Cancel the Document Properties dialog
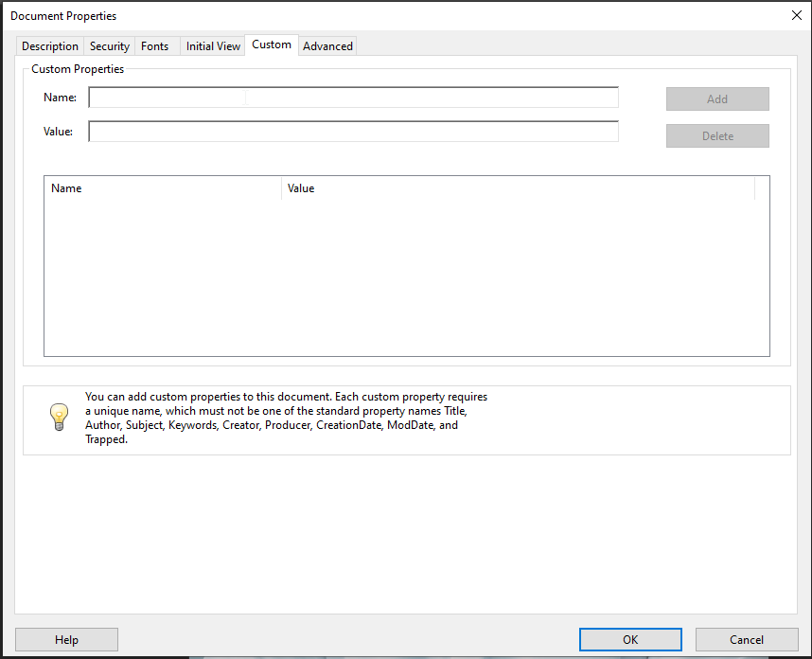The width and height of the screenshot is (812, 659). coord(747,640)
